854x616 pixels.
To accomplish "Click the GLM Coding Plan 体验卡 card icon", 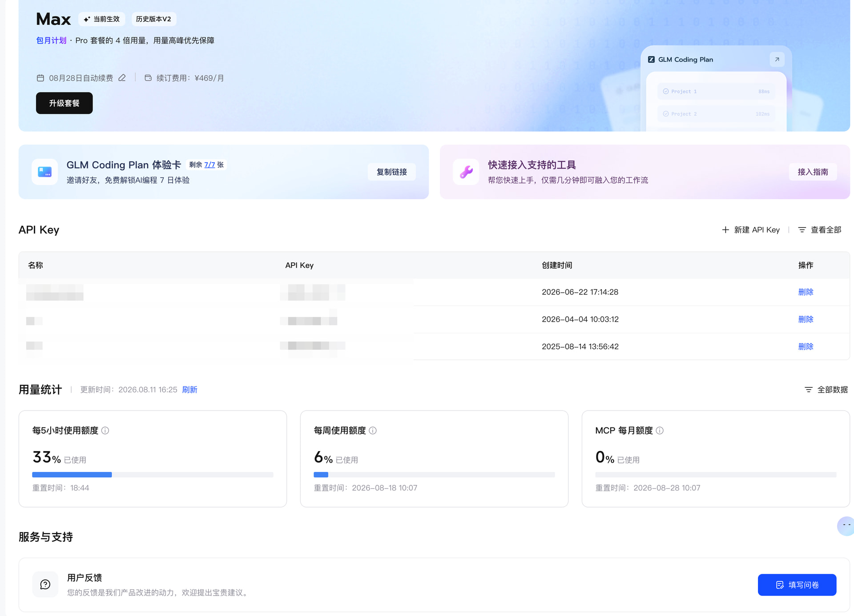I will point(44,172).
